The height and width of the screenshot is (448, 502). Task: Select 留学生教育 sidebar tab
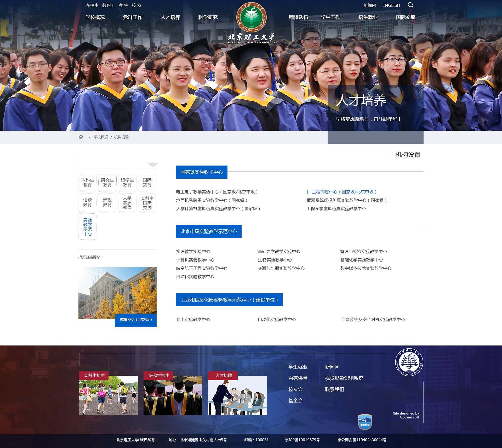(x=127, y=183)
